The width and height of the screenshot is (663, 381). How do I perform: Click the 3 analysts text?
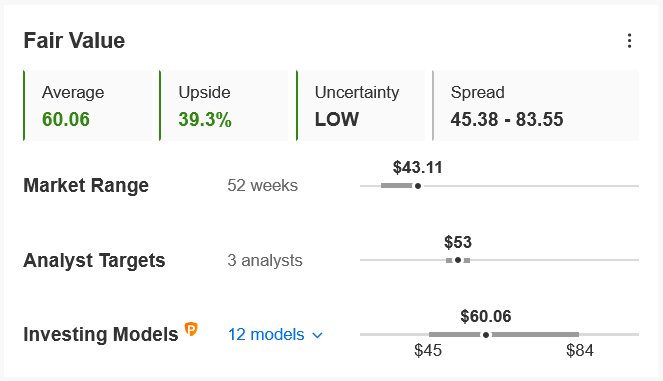pyautogui.click(x=265, y=260)
